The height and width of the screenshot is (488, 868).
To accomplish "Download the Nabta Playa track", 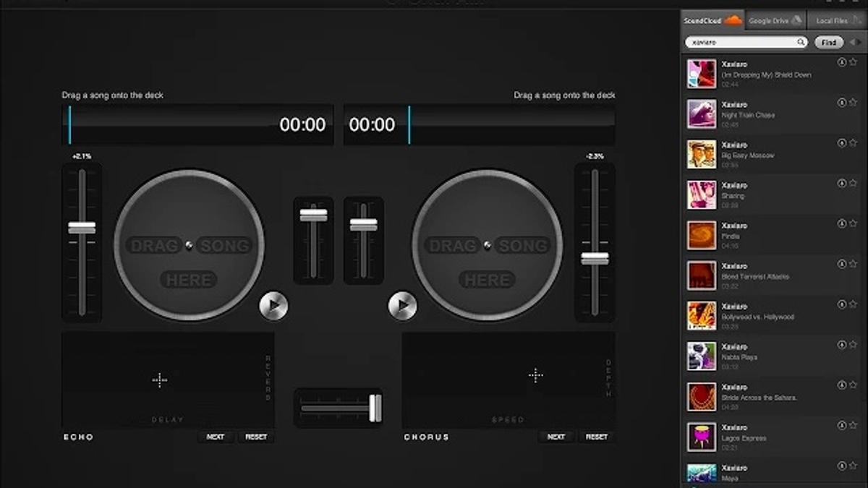I will pyautogui.click(x=842, y=345).
